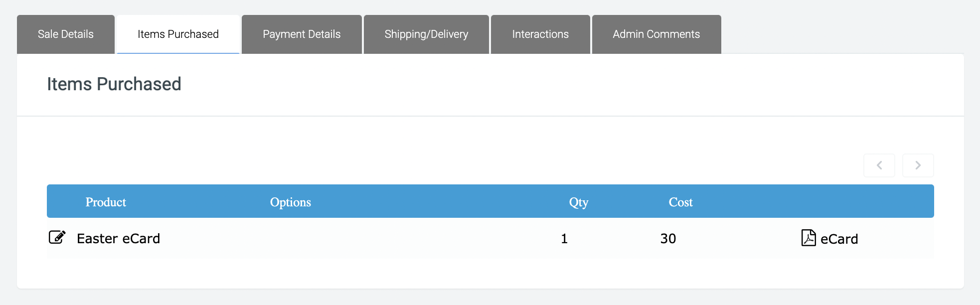Sort by the Cost column header

tap(681, 202)
